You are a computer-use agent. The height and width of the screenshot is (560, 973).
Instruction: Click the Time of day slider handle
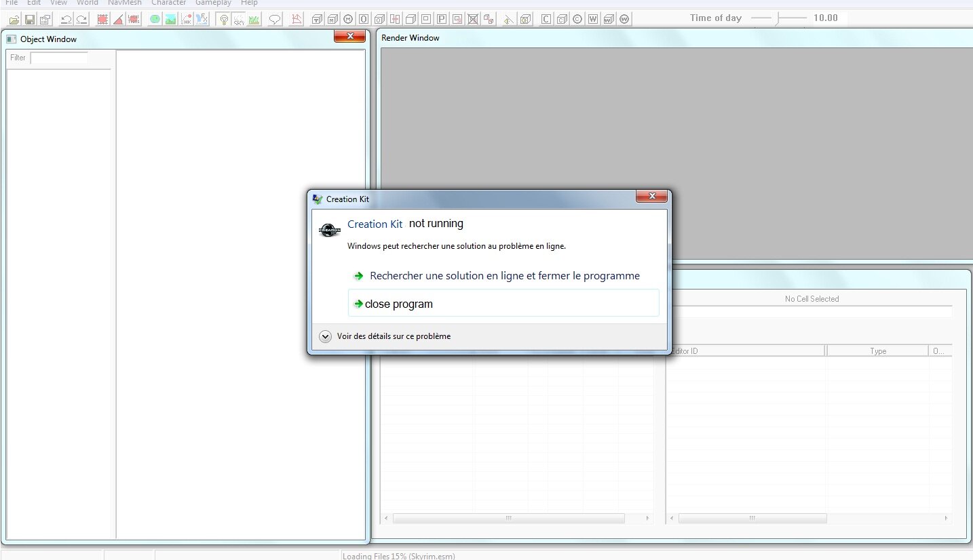pos(778,18)
